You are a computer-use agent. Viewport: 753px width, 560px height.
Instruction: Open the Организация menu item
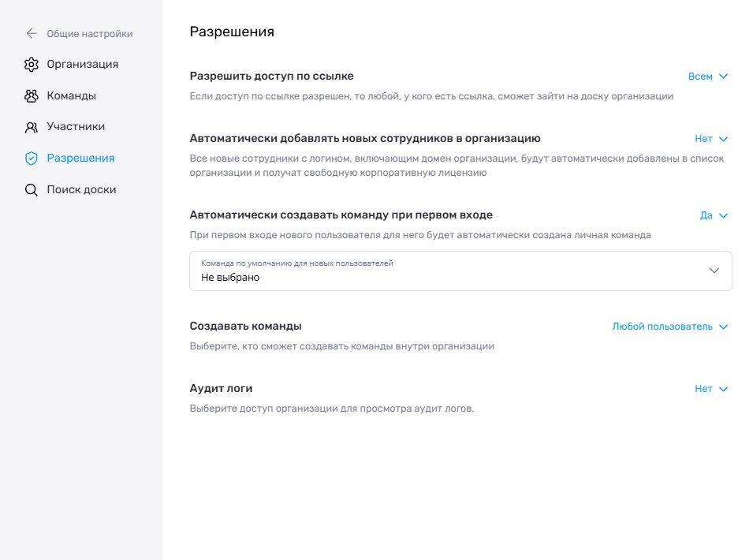[x=83, y=65]
